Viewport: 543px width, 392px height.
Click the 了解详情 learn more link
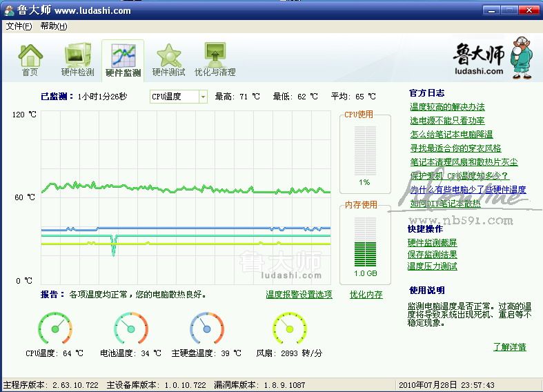click(509, 347)
